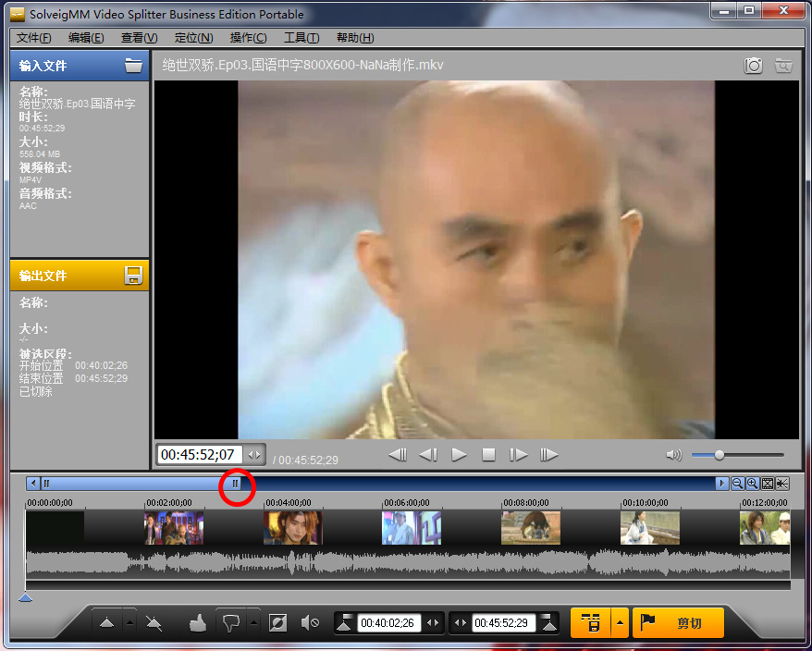Click end position stepper arrows
Image resolution: width=812 pixels, height=651 pixels.
coord(460,622)
